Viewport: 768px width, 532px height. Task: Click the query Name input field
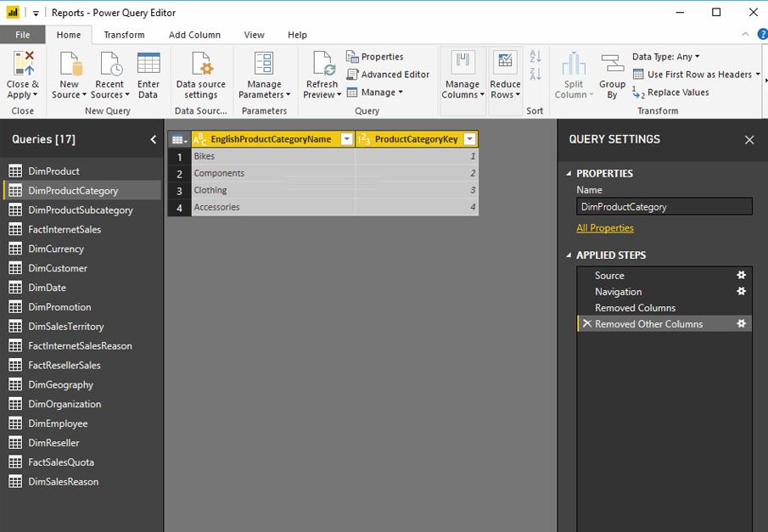tap(664, 206)
